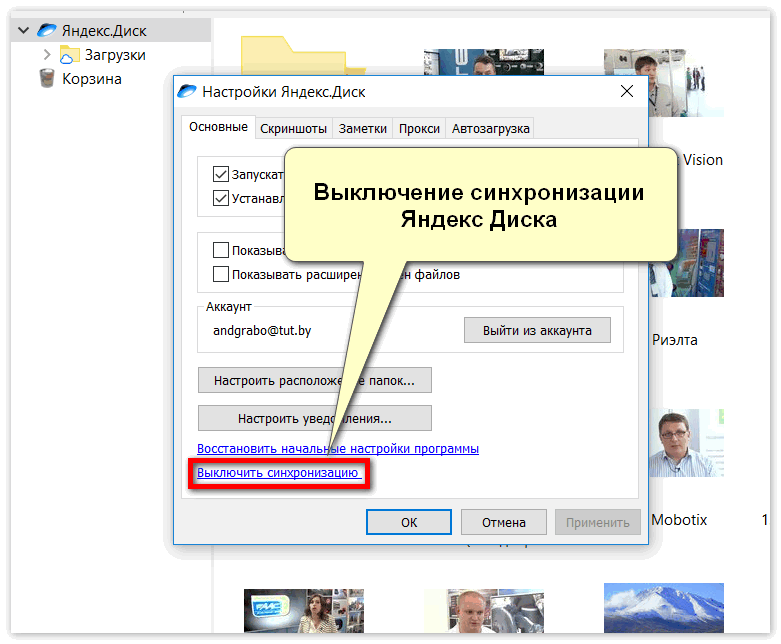Image resolution: width=781 pixels, height=644 pixels.
Task: Open the Заметки tab
Action: 363,129
